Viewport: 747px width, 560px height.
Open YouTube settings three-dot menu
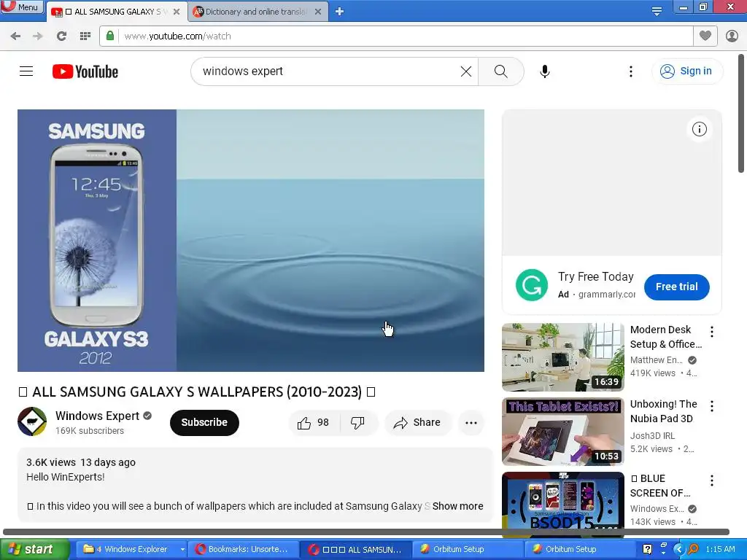coord(631,71)
